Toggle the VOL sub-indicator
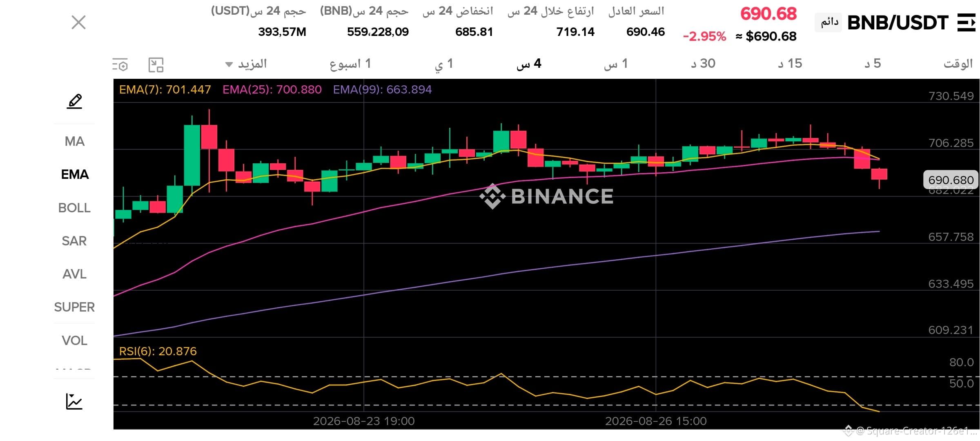 pyautogui.click(x=74, y=341)
